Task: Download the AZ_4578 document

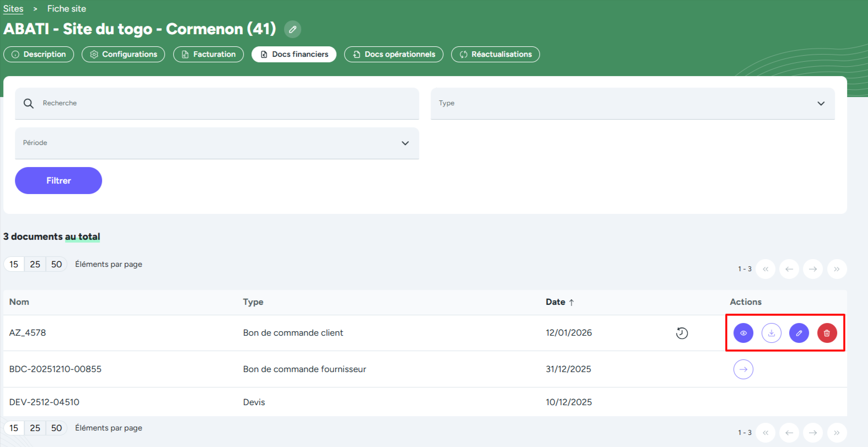Action: 771,333
